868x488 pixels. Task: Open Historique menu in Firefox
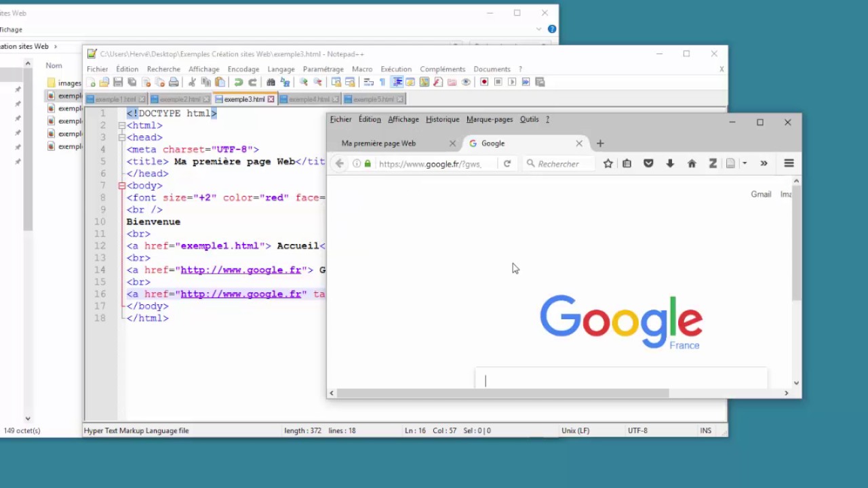pos(443,119)
